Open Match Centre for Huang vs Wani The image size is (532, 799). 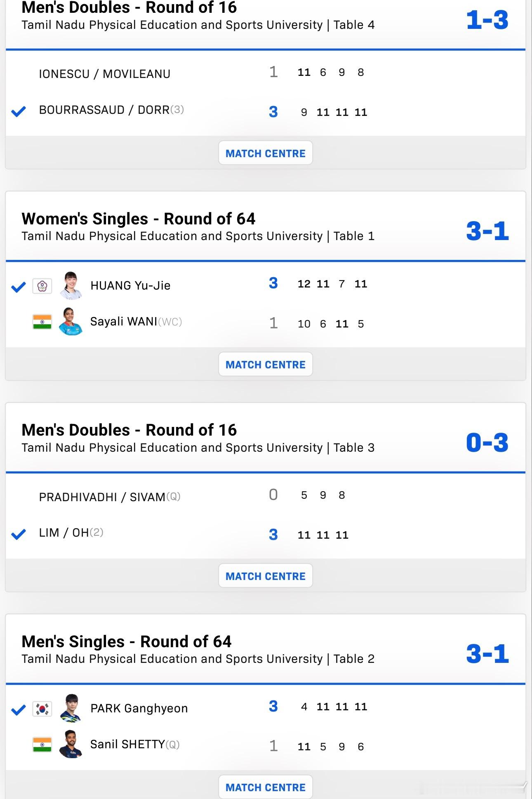click(265, 364)
